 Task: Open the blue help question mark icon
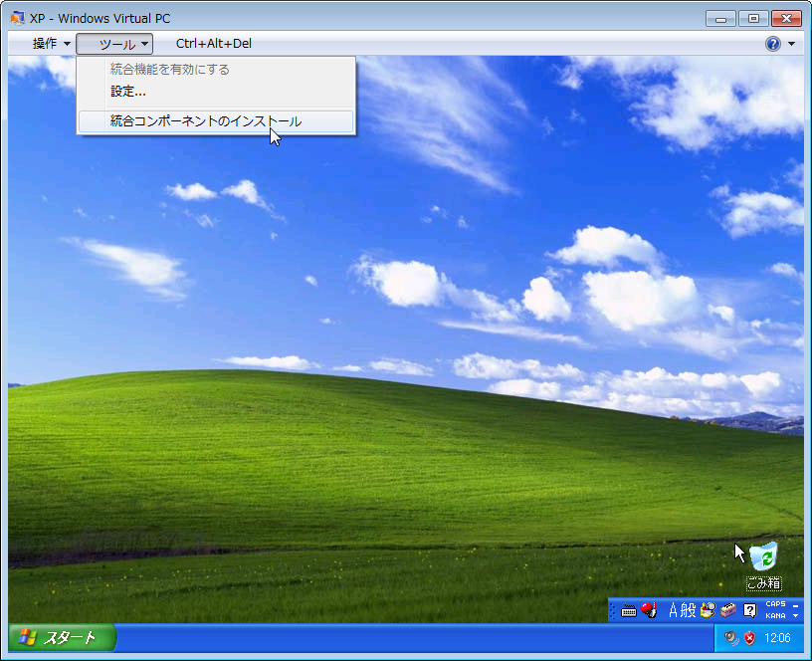(x=772, y=44)
